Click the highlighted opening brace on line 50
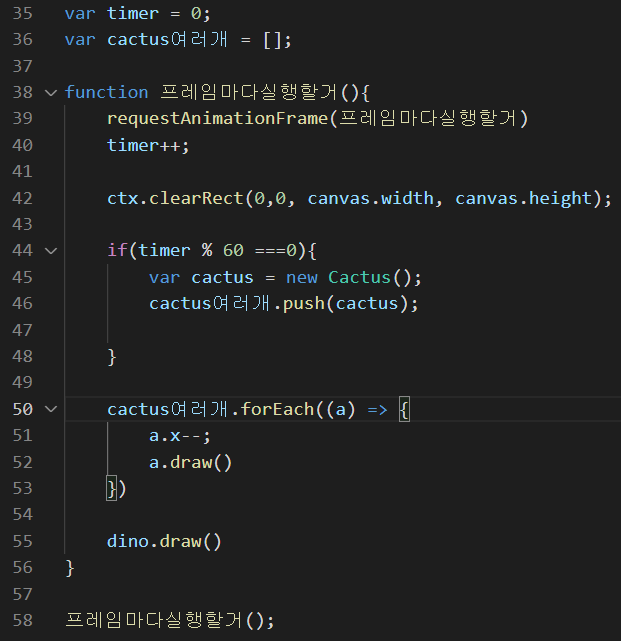Viewport: 621px width, 641px height. [404, 409]
